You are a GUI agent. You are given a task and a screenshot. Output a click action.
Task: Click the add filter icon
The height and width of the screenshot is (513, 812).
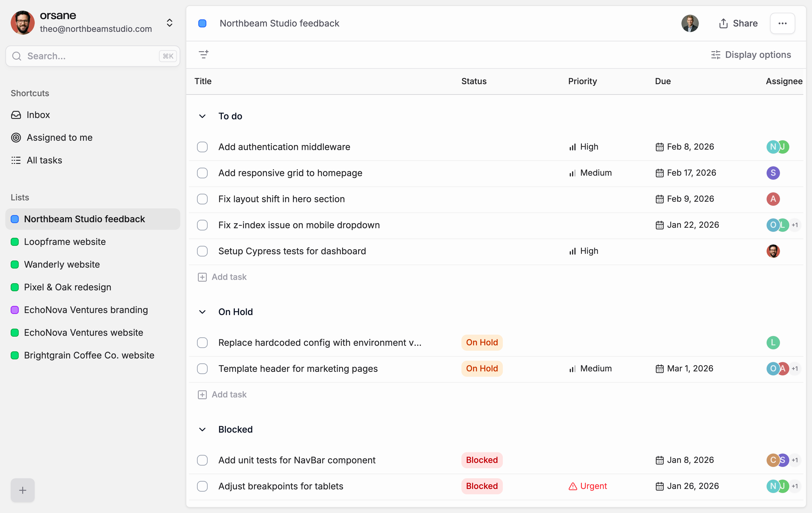tap(203, 54)
